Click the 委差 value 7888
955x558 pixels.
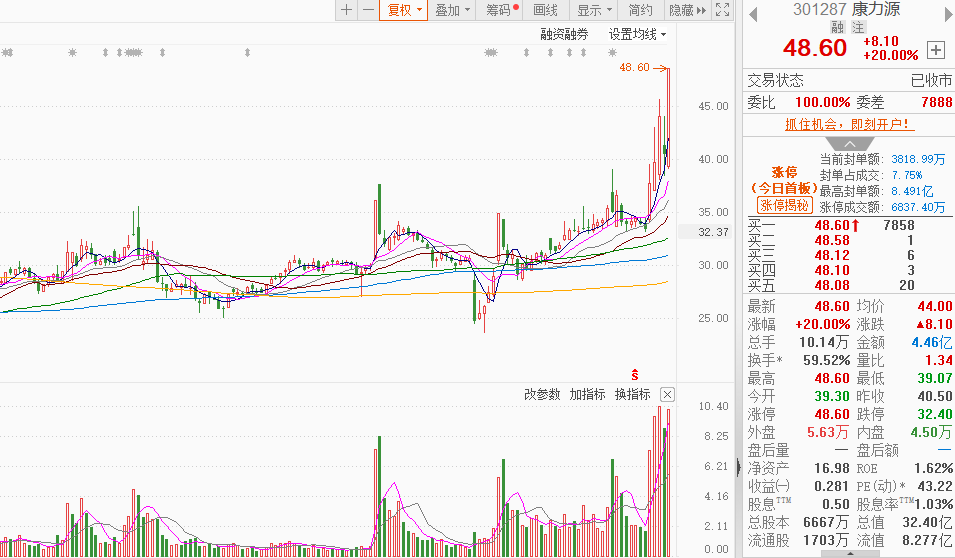(x=937, y=102)
